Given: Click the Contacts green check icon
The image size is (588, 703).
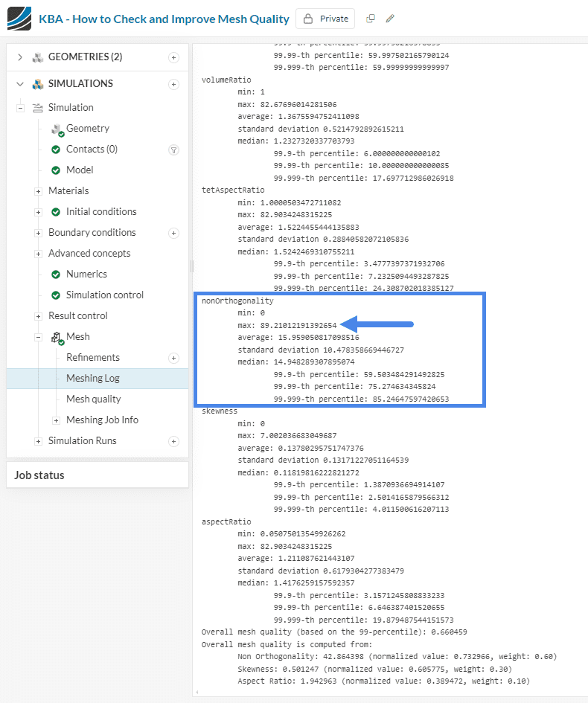Looking at the screenshot, I should [56, 150].
